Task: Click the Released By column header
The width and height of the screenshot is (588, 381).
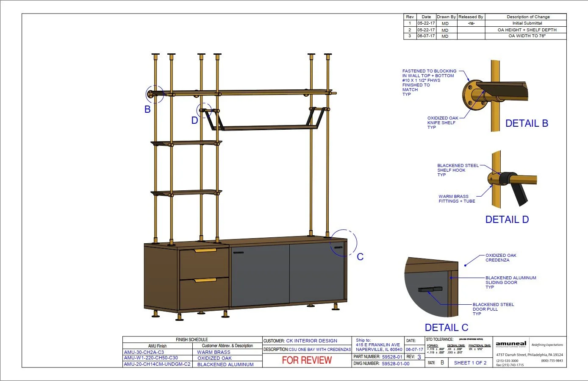Action: click(x=471, y=17)
